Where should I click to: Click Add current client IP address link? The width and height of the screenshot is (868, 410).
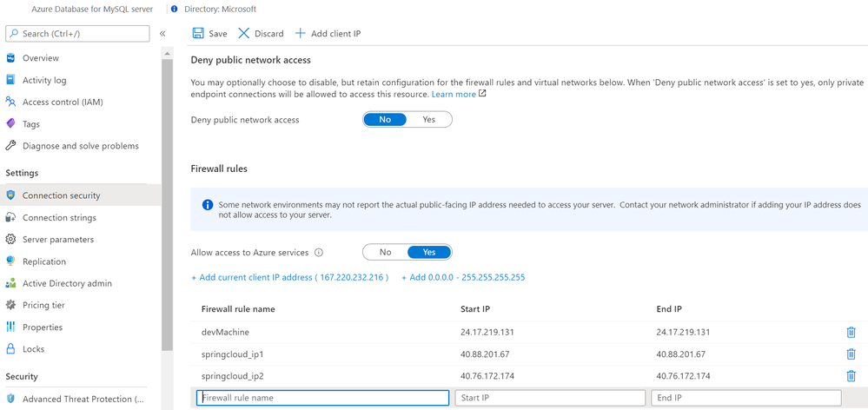(x=289, y=277)
